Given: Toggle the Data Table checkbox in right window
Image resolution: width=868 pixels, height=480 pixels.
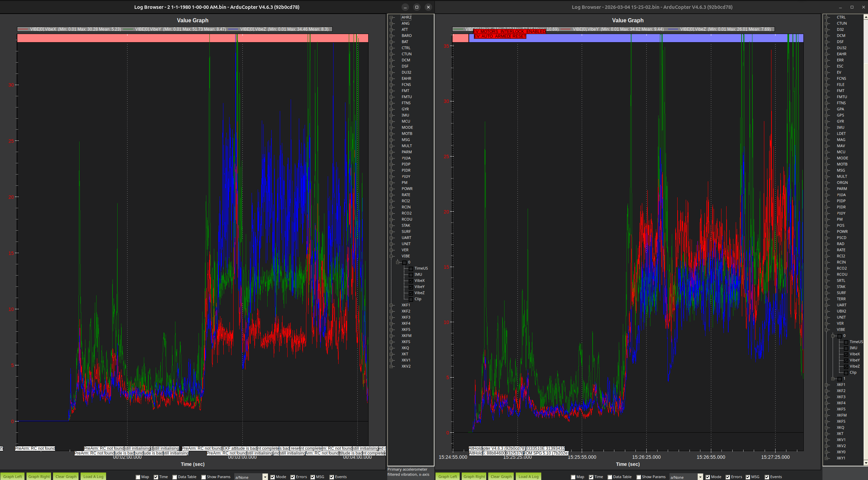Looking at the screenshot, I should pos(610,477).
